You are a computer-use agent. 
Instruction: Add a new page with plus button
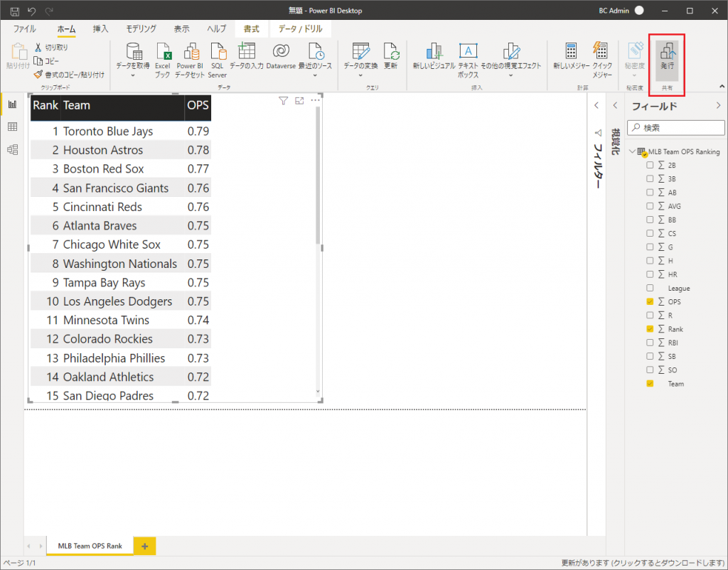[x=145, y=547]
